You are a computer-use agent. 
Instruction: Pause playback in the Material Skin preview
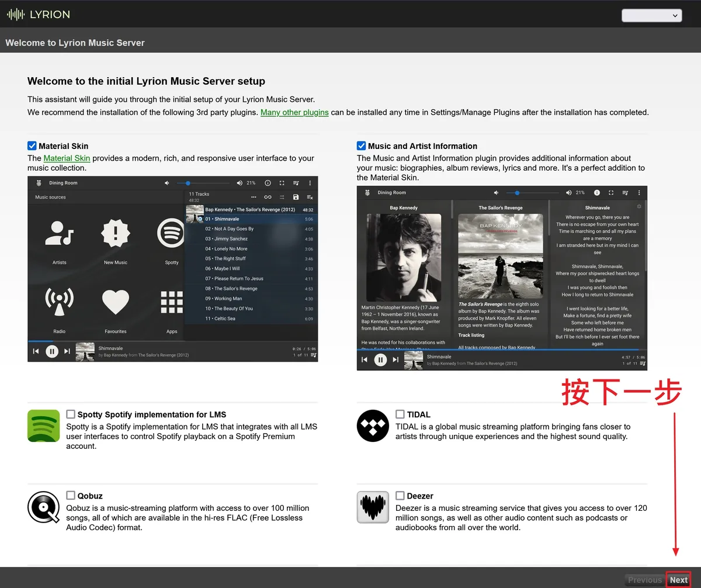point(52,351)
